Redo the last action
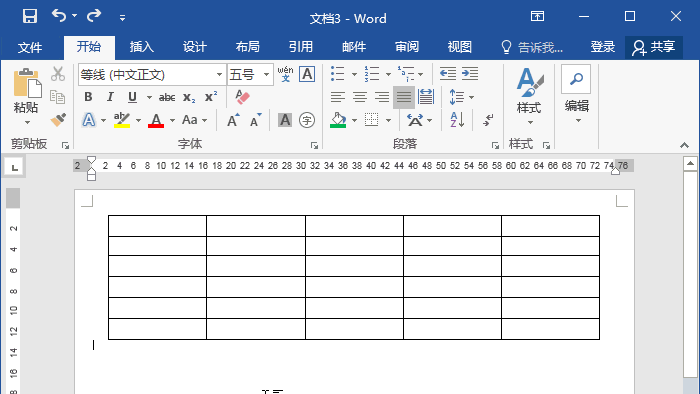The image size is (700, 394). point(94,16)
